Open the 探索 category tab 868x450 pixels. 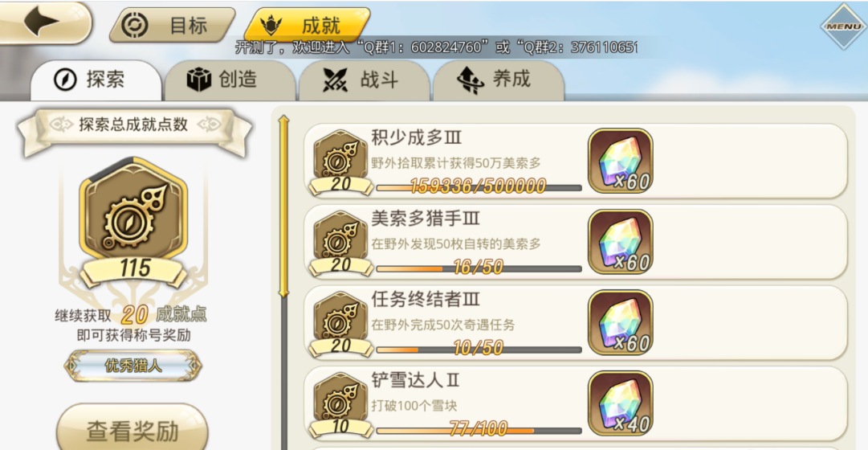coord(96,80)
